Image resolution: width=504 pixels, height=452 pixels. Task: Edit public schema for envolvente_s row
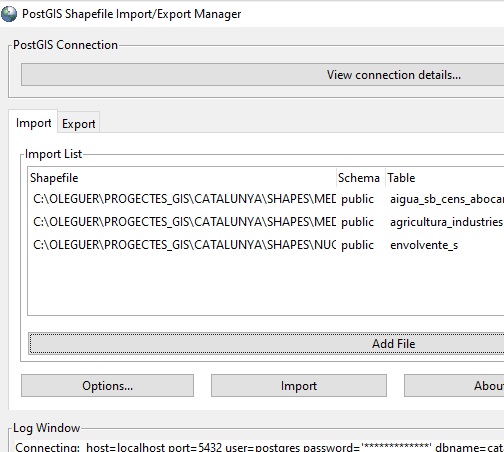[x=358, y=245]
